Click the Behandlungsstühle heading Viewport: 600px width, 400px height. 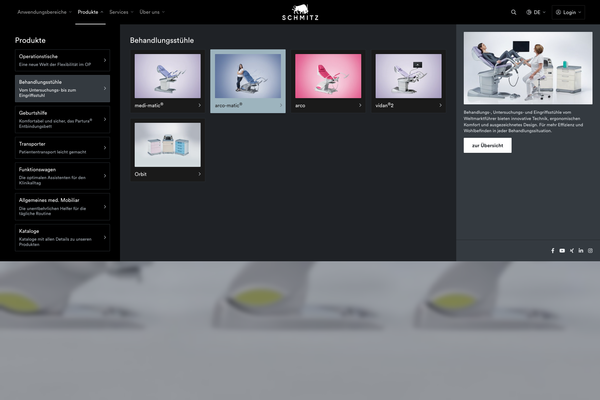[x=162, y=40]
